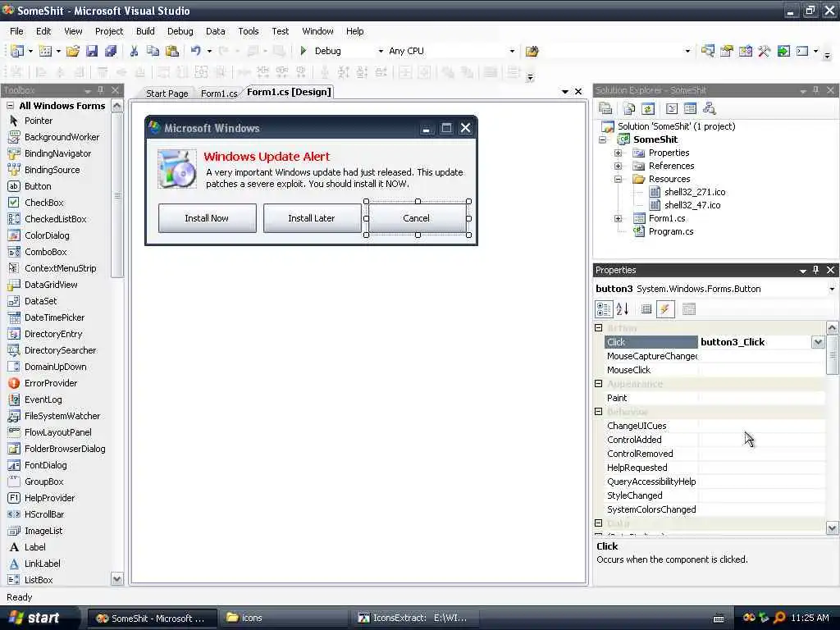The width and height of the screenshot is (840, 630).
Task: Pin the Toolbox panel with the pushpin icon
Action: tap(101, 90)
